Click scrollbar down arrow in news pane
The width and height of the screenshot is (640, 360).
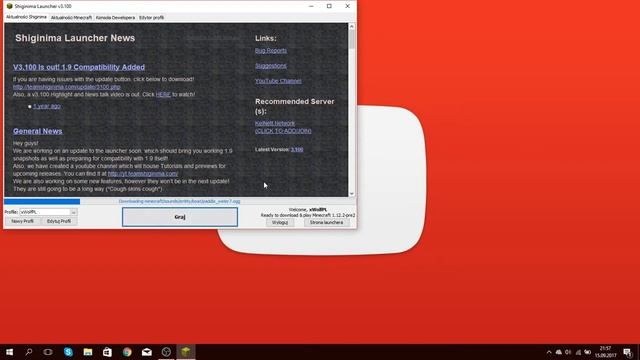[351, 194]
